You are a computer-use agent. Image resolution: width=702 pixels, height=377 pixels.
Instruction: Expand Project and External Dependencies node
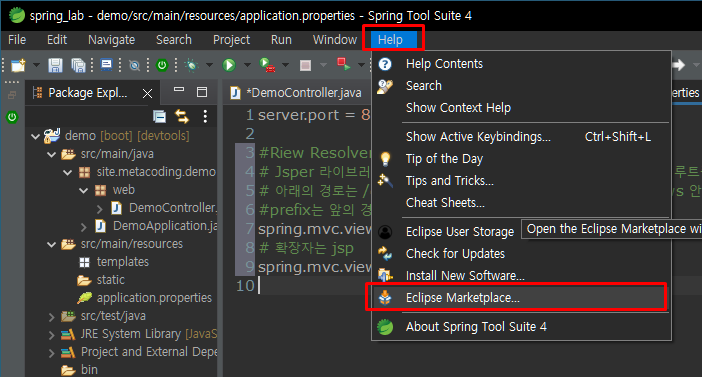[51, 353]
